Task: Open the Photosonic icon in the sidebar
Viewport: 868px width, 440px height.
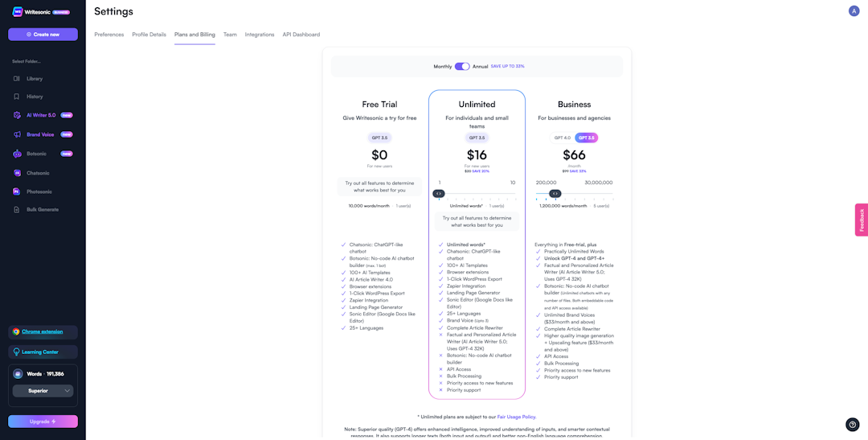Action: [x=17, y=191]
